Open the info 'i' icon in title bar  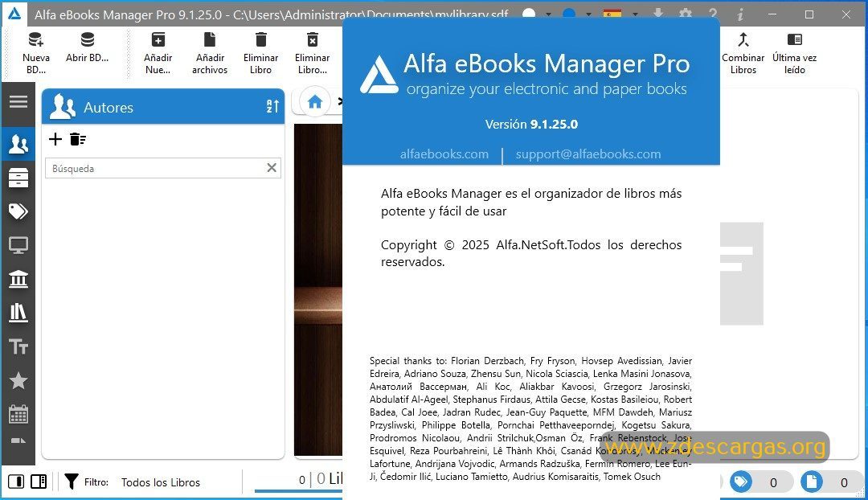click(x=740, y=14)
